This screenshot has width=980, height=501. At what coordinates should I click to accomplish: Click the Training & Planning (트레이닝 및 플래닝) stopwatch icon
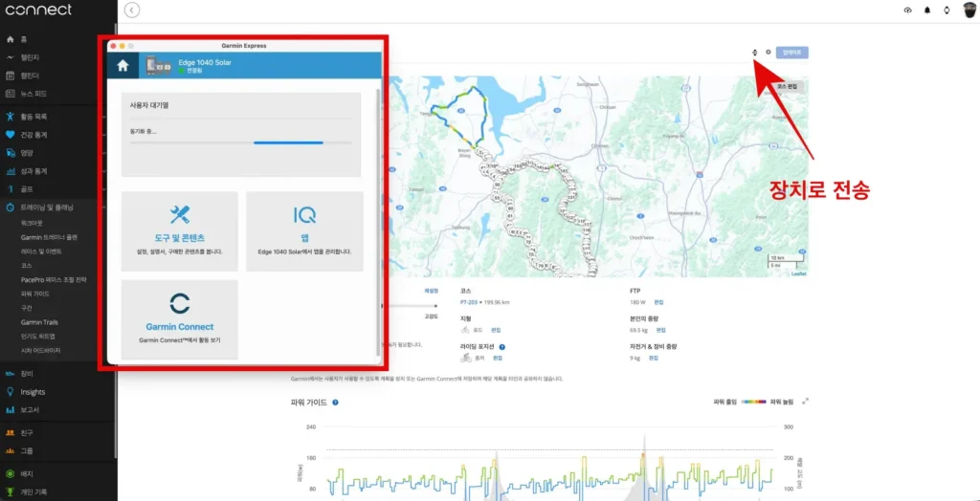10,207
